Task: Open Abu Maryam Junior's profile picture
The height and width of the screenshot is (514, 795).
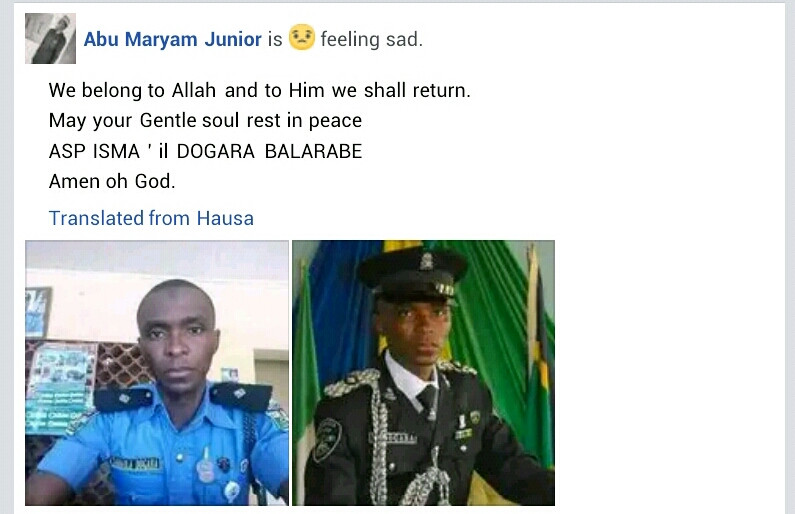Action: tap(50, 39)
